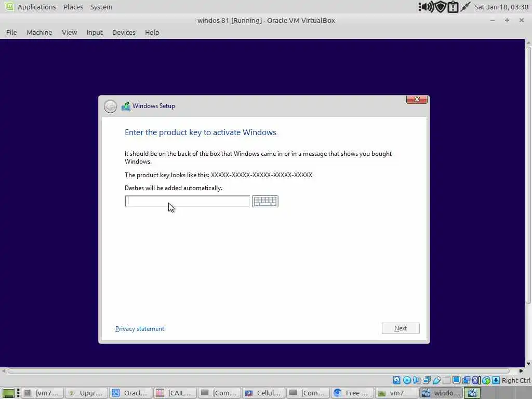The image size is (532, 399).
Task: Click the sample key text XXXXX-XXXXX-XXXXX-XXXXX-XXXXX
Action: pos(261,175)
